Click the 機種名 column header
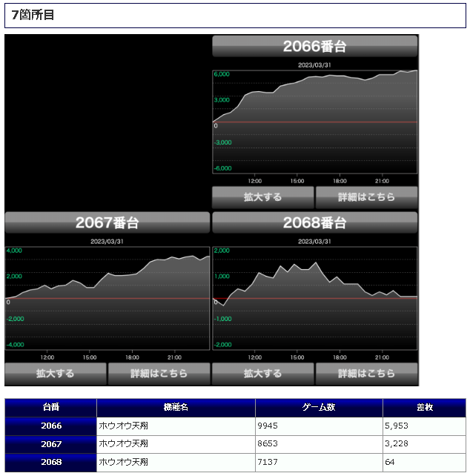The height and width of the screenshot is (476, 470). pos(176,407)
